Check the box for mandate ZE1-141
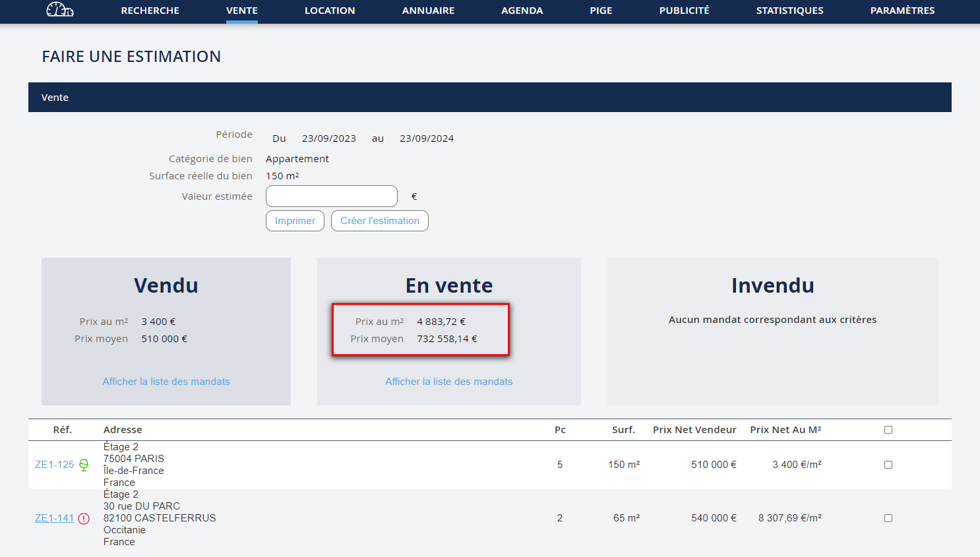Screen dimensions: 980x557 point(888,518)
